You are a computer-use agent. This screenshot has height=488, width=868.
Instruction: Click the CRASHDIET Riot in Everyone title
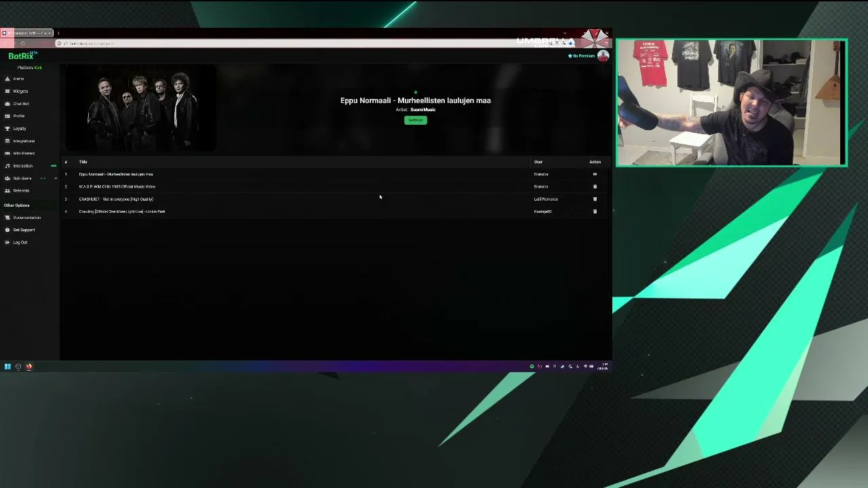click(x=116, y=199)
